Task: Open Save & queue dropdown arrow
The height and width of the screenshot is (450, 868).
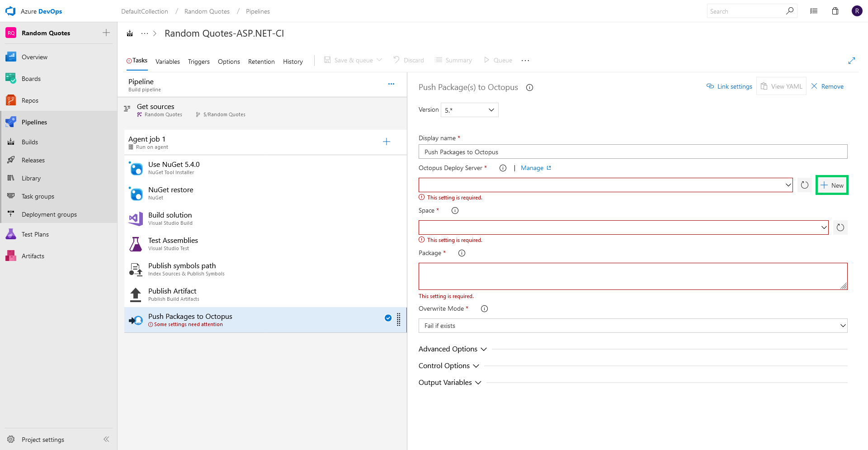Action: tap(379, 60)
